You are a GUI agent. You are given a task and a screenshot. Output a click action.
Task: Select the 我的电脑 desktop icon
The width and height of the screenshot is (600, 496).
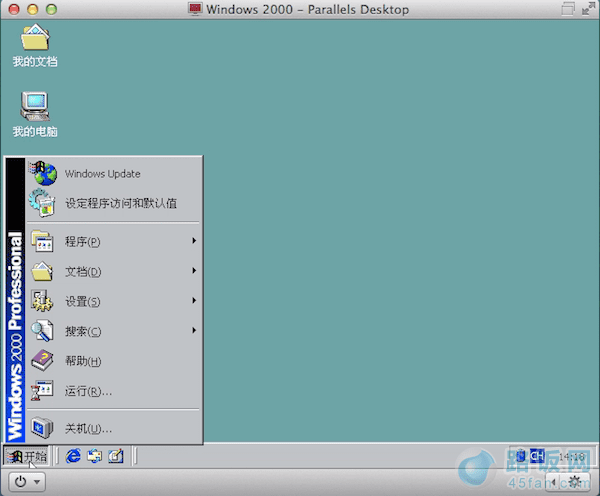(x=35, y=114)
